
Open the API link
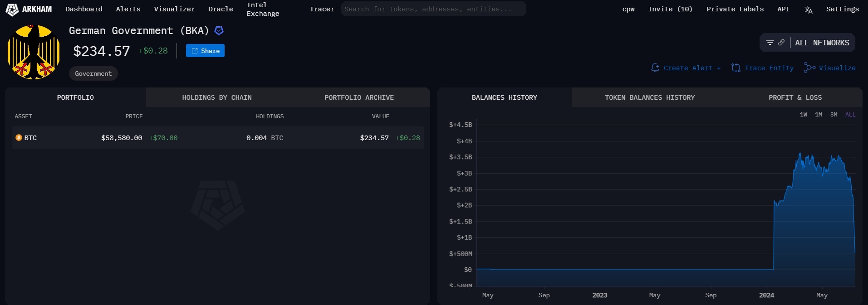pyautogui.click(x=783, y=9)
